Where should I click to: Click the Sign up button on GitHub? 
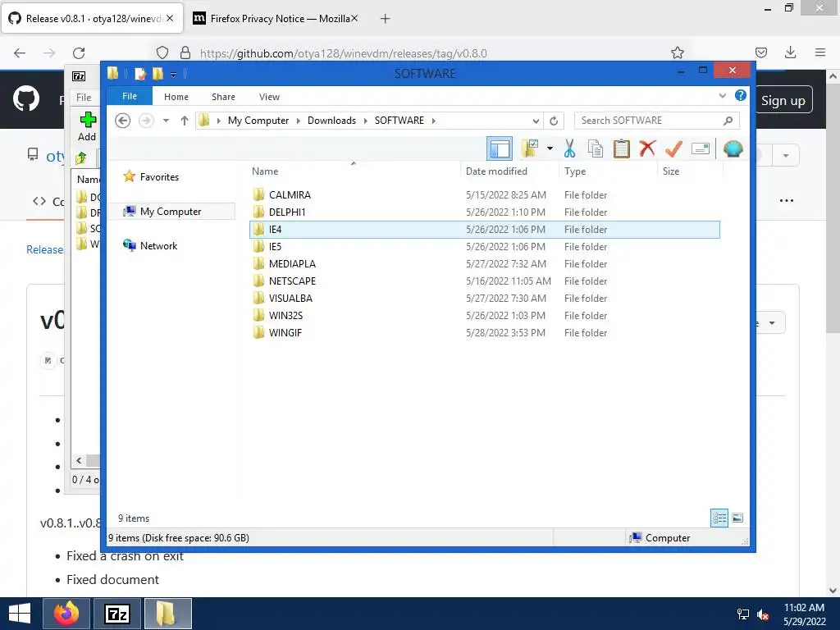pos(783,100)
